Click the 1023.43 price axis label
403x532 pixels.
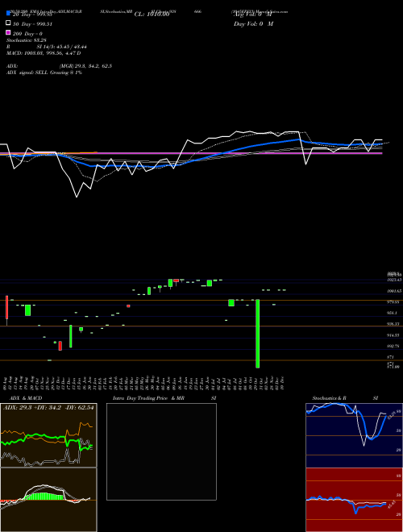(394, 280)
